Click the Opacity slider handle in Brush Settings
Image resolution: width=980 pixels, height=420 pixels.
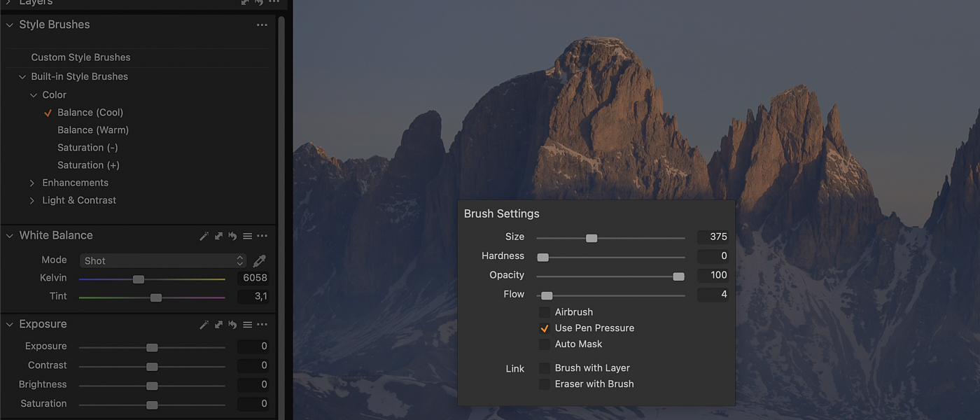click(678, 276)
